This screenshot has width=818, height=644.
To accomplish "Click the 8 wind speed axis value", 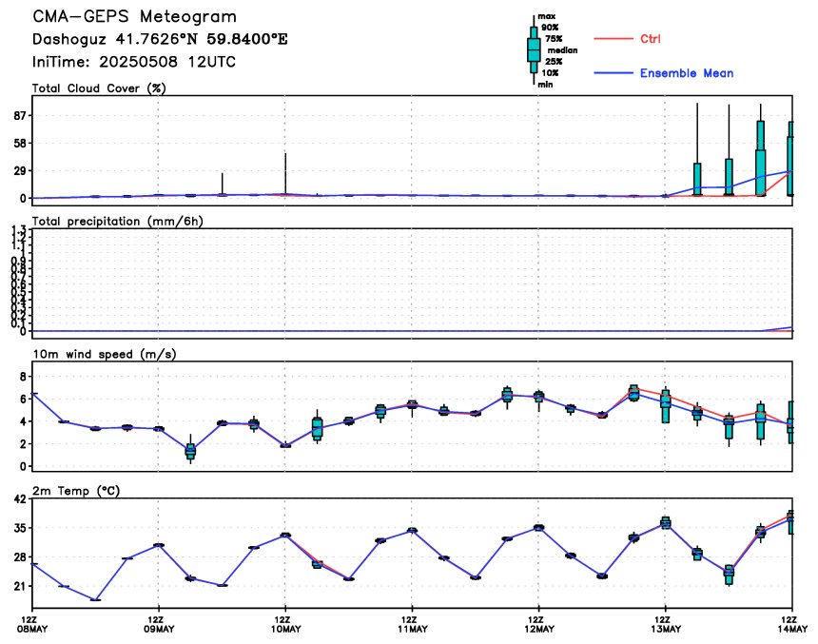I will (x=23, y=377).
